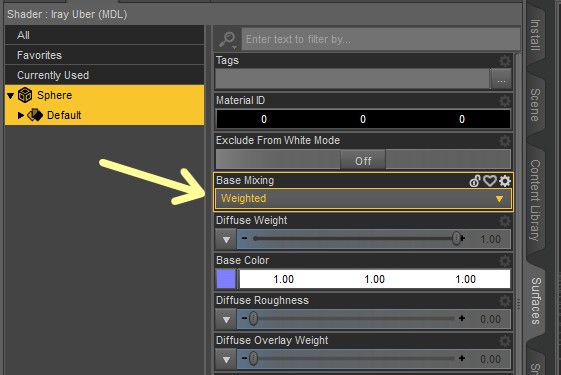
Task: Select the Default surface in the tree
Action: coord(104,115)
